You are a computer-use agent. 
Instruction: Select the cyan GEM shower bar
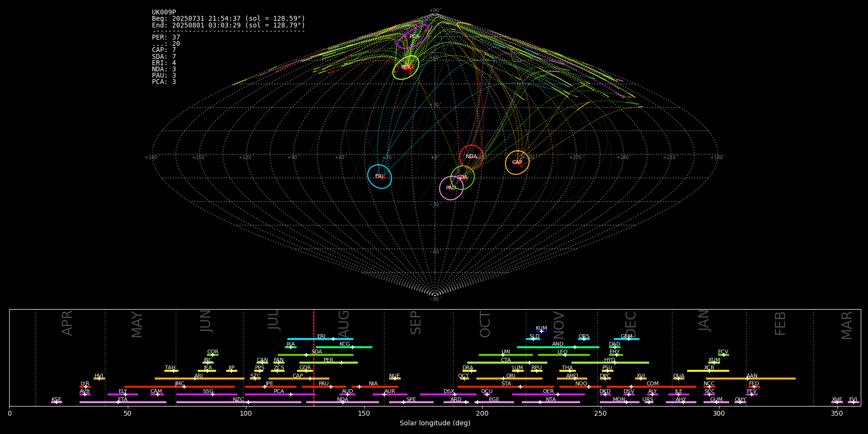[x=626, y=339]
